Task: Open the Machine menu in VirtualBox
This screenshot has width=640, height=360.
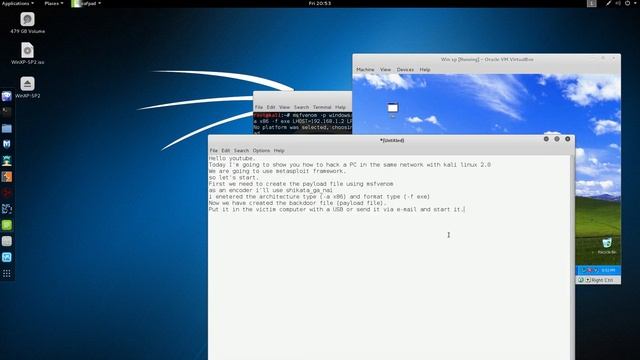Action: [x=365, y=70]
